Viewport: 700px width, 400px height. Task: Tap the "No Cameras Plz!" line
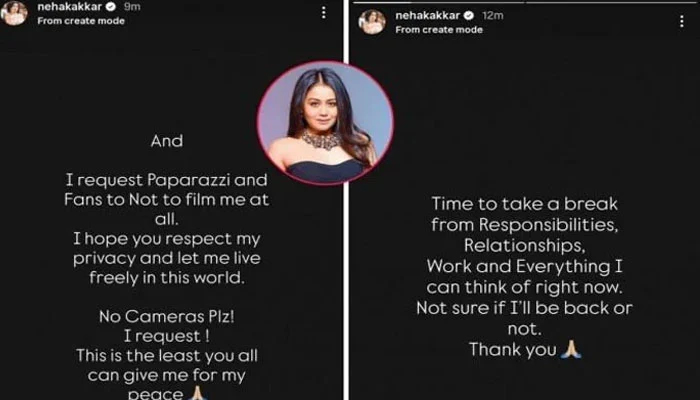click(x=167, y=317)
